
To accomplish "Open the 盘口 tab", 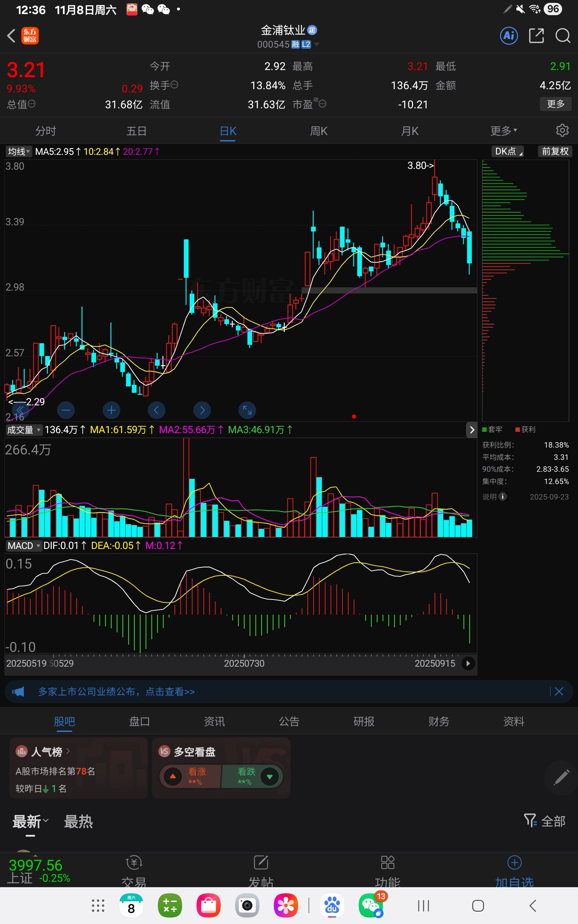I will [139, 721].
